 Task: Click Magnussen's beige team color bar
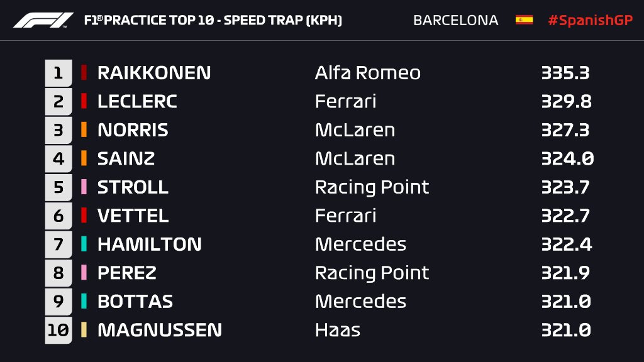[84, 329]
